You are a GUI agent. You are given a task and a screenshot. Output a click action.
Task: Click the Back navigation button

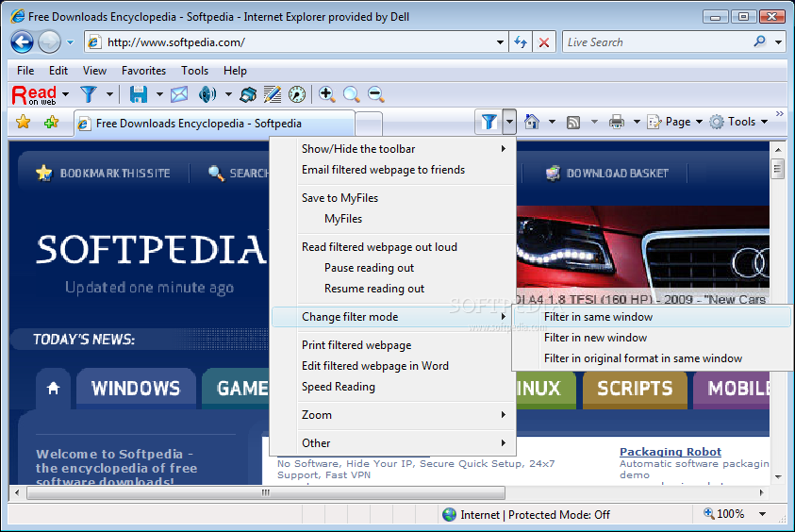22,42
